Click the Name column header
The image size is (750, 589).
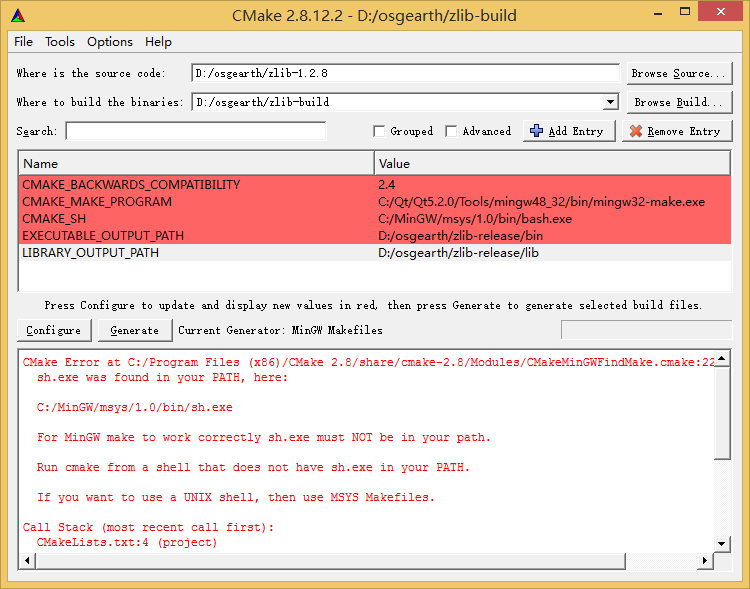(x=196, y=164)
